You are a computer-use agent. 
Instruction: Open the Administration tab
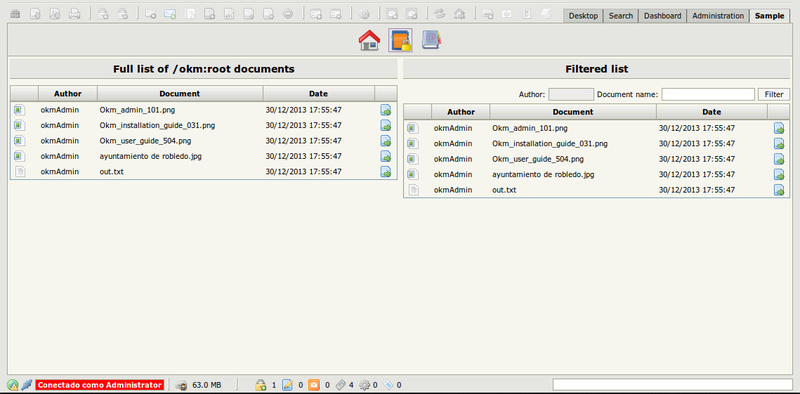tap(718, 16)
